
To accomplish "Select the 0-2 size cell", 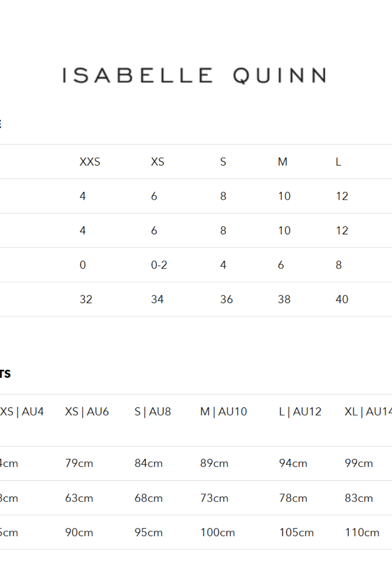I will 159,265.
